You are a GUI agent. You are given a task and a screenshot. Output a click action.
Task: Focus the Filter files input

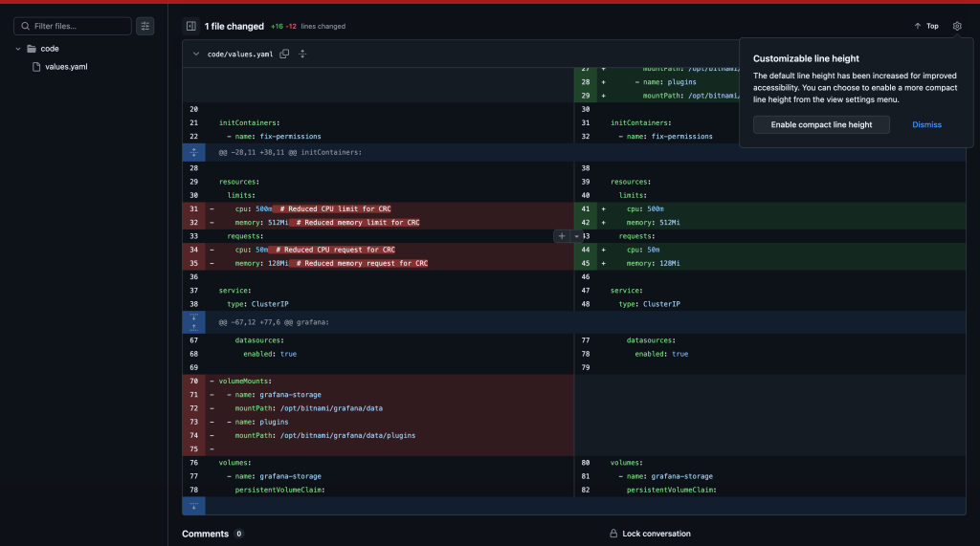point(73,26)
